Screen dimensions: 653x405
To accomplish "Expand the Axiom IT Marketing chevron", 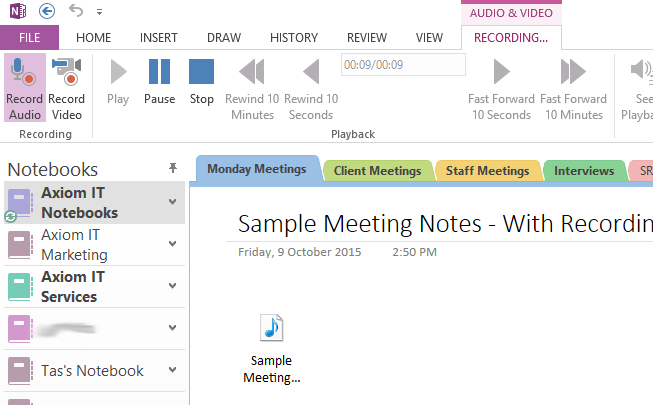I will [172, 243].
